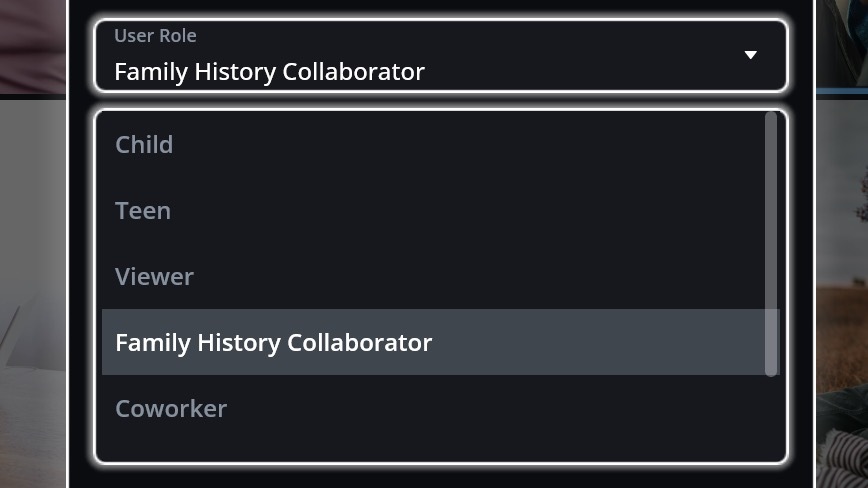
Task: Click the User Role field label
Action: tap(155, 36)
